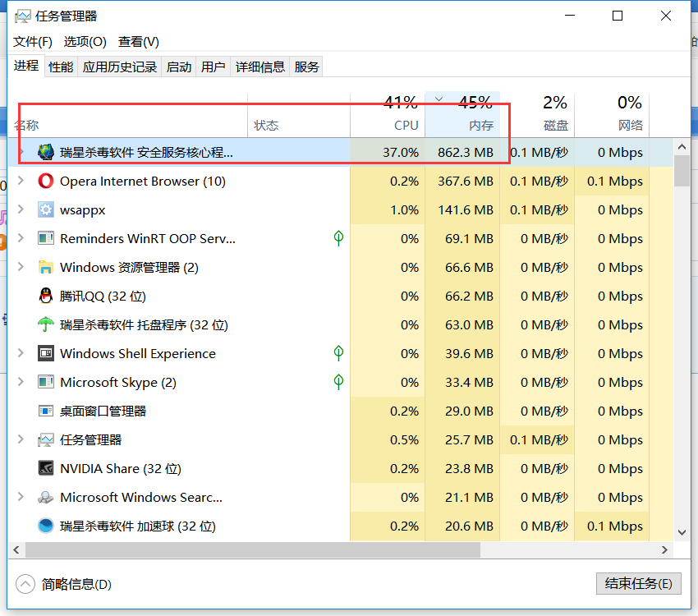Click the horizontal scrollbar thumb
This screenshot has width=698, height=616.
point(253,550)
